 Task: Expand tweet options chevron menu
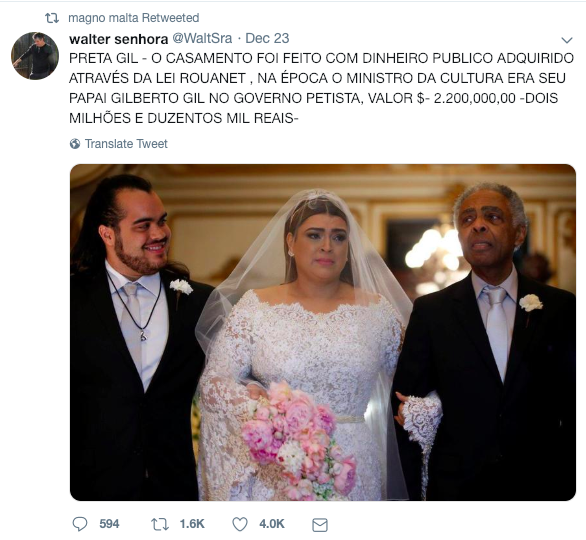click(567, 40)
